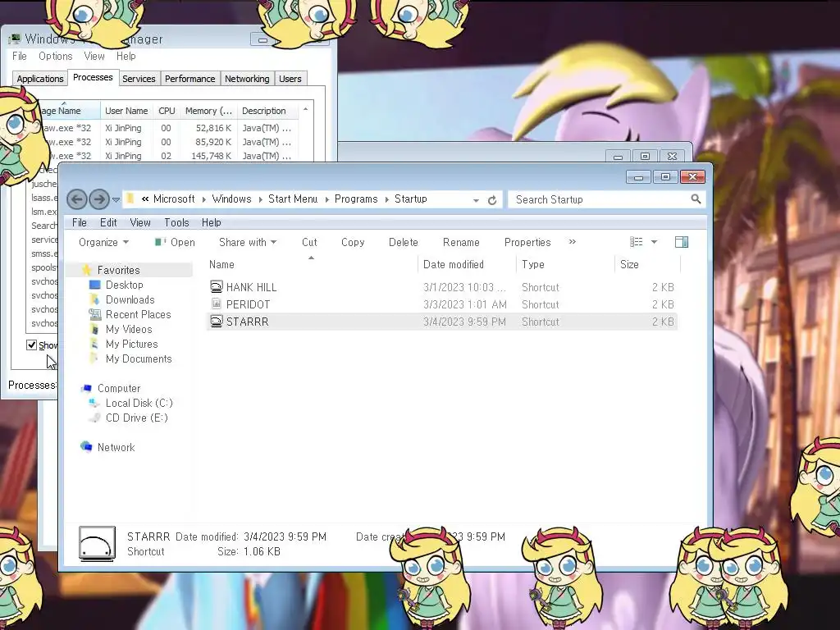840x630 pixels.
Task: Refresh the Startup folder view
Action: 492,200
